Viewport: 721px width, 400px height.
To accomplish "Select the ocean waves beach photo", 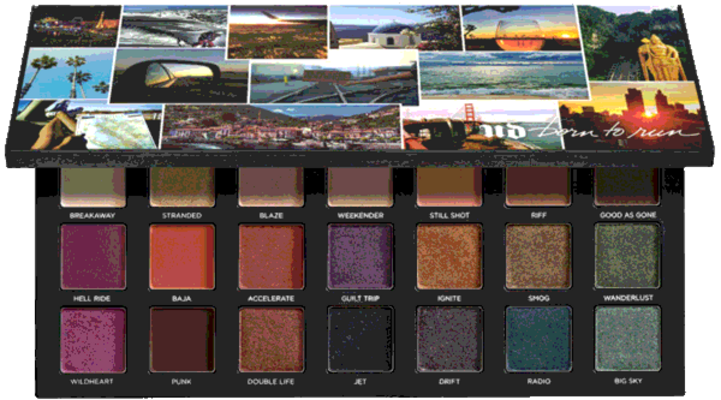I will pos(504,74).
